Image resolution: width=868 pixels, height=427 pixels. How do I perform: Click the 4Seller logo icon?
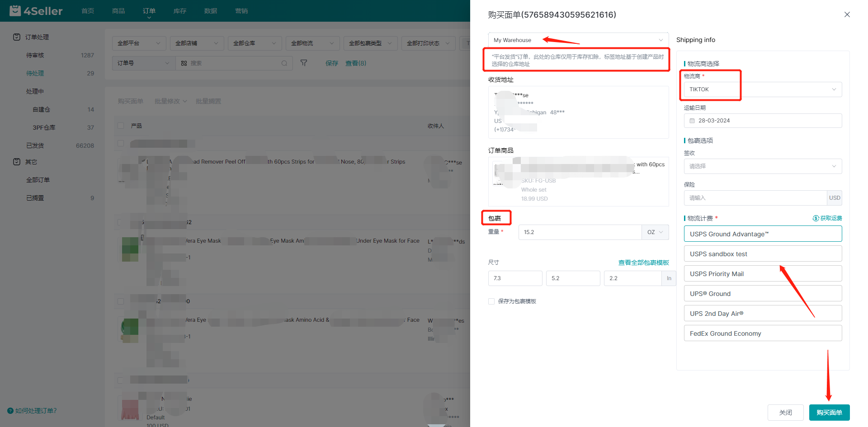pos(15,10)
